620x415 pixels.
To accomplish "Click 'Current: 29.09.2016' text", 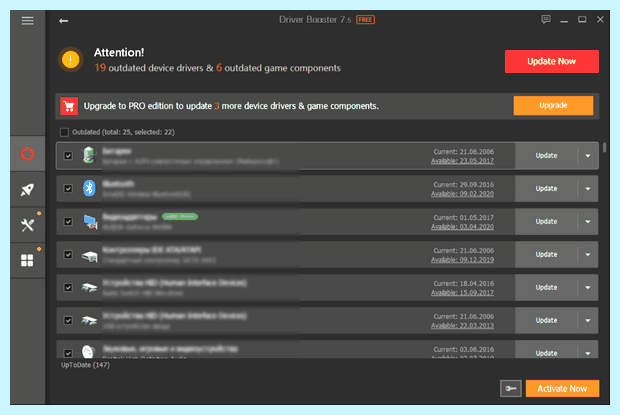I will click(463, 185).
